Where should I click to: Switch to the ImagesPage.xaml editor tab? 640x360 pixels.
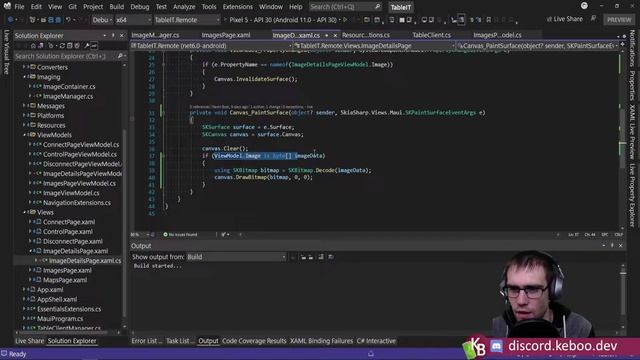[226, 35]
